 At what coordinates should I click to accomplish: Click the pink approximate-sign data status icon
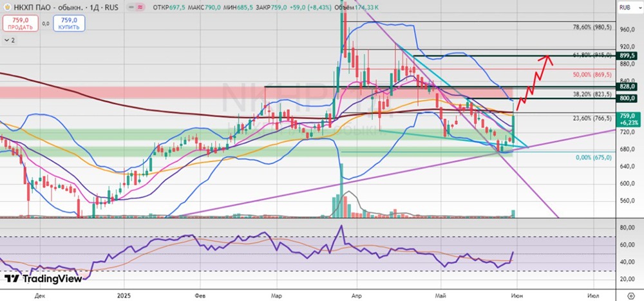[x=140, y=7]
